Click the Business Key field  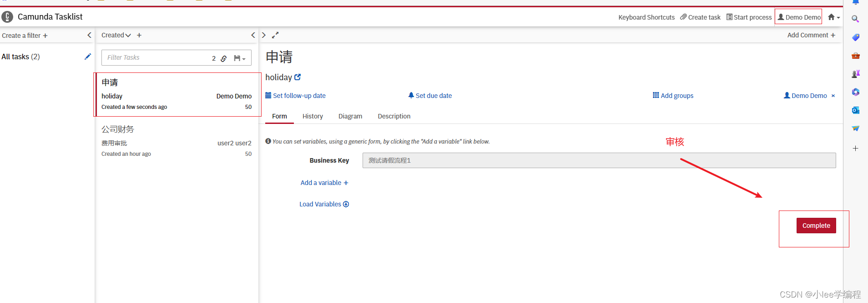(599, 160)
